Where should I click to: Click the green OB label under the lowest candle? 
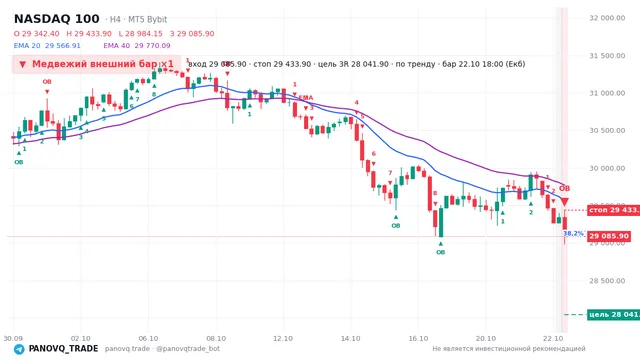440,252
